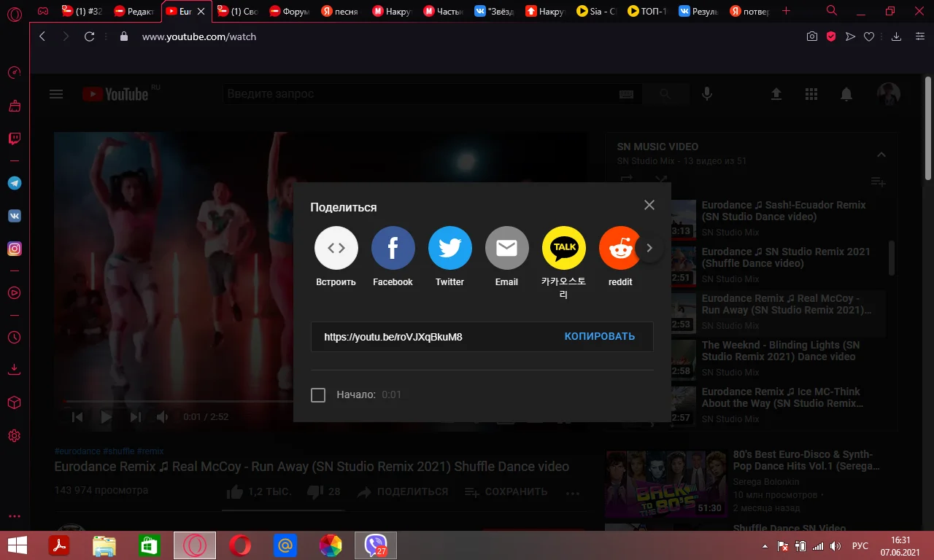Open Instagram in Opera sidebar

click(14, 249)
